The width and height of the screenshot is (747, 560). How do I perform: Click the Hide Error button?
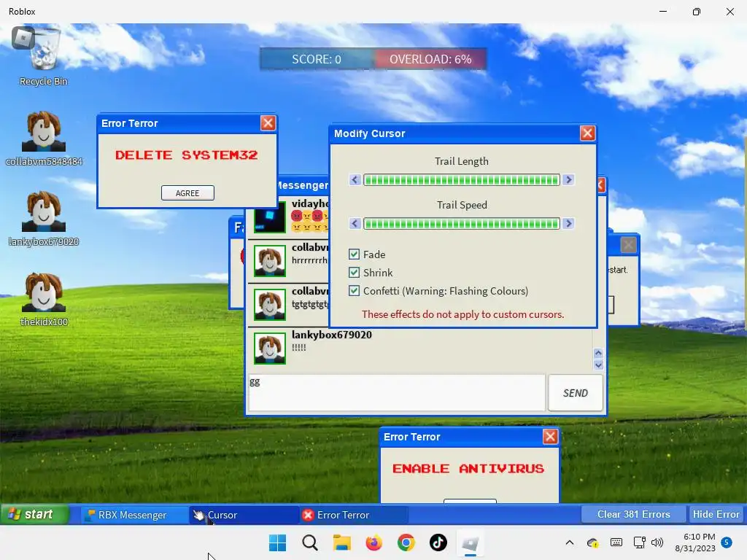tap(716, 514)
